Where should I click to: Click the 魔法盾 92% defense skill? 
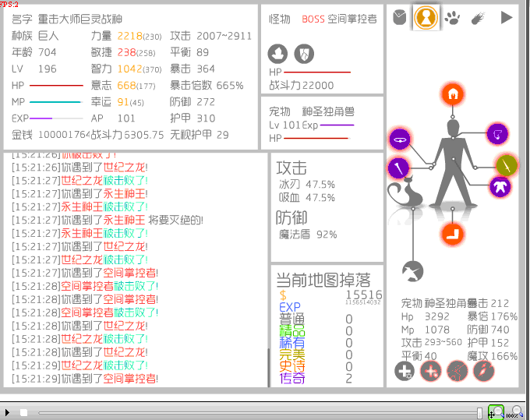[x=308, y=235]
